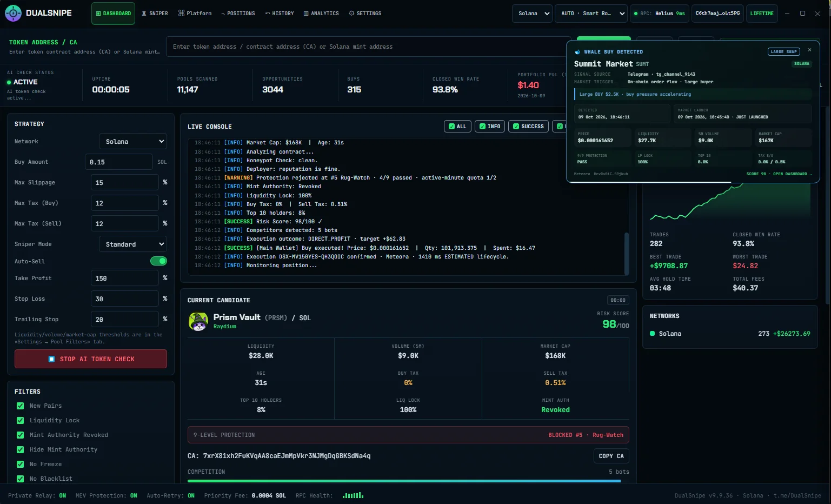Uncheck the Liquidity Lock filter
This screenshot has width=831, height=504.
click(21, 420)
